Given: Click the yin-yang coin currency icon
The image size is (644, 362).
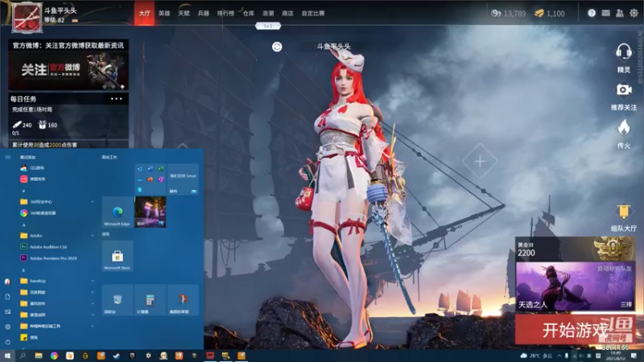Looking at the screenshot, I should point(496,14).
